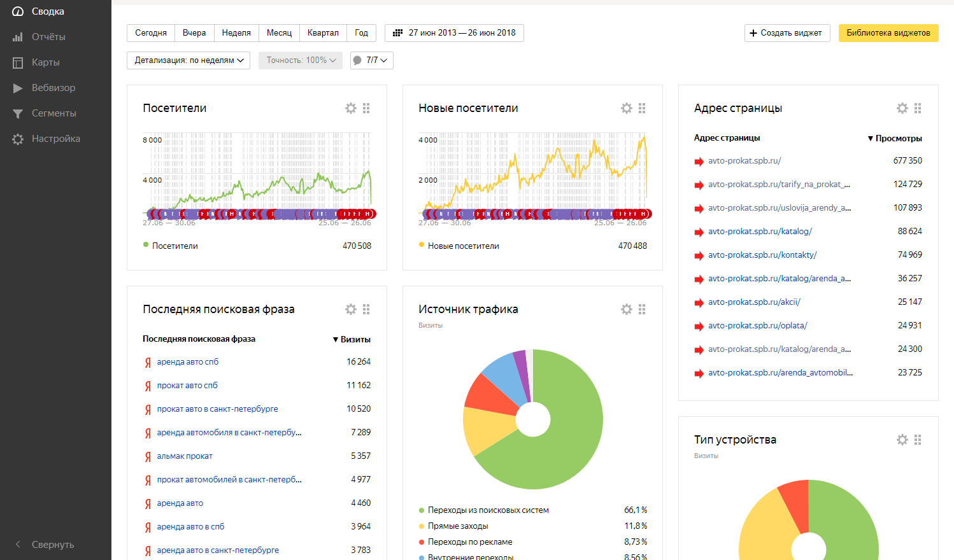Click the value 677 350 in Просмотры
Viewport: 954px width, 560px height.
click(908, 160)
